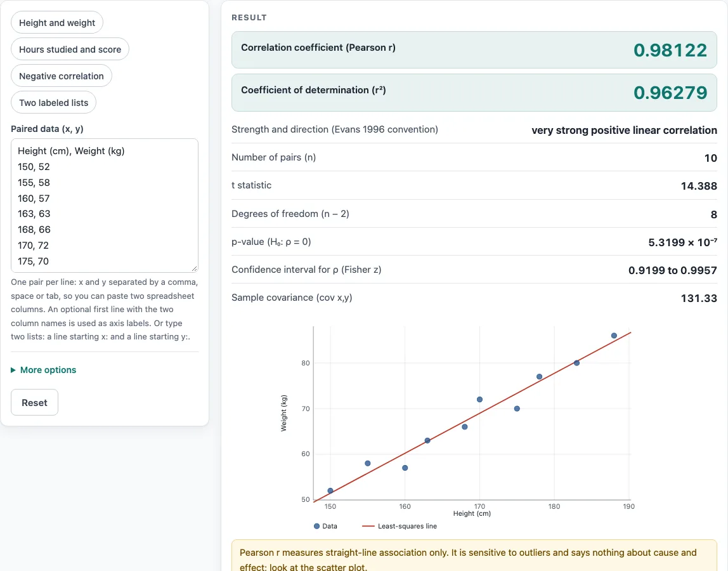
Task: Click the sample covariance value 131.33
Action: (699, 298)
